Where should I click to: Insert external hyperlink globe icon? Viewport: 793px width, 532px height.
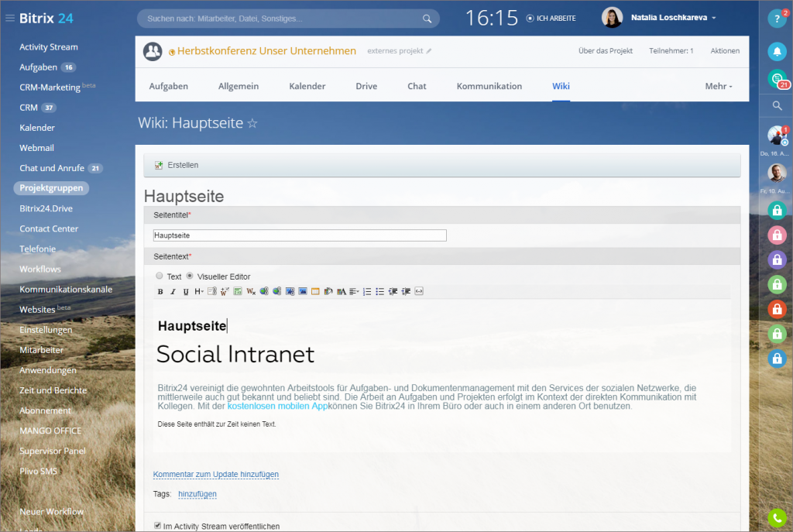point(264,291)
